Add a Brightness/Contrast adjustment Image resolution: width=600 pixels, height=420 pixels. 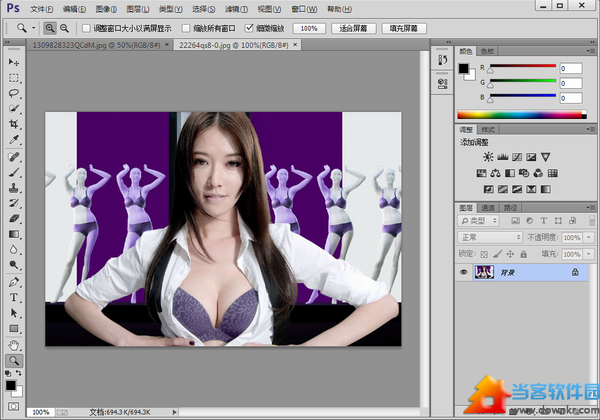487,157
